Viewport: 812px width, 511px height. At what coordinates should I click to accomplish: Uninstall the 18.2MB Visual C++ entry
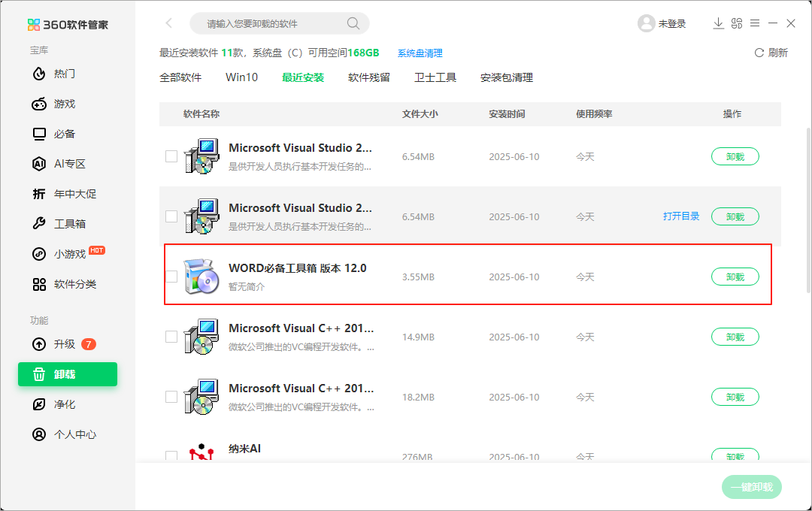(x=735, y=397)
